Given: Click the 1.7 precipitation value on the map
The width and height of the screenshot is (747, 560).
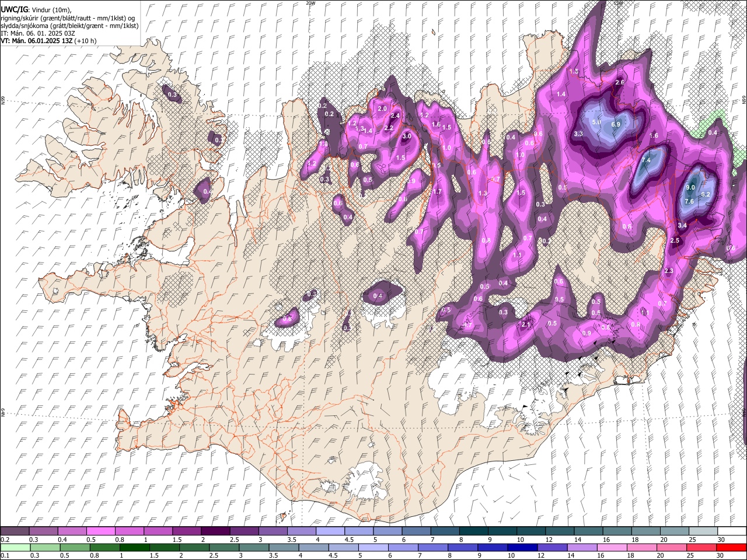Looking at the screenshot, I should 438,191.
